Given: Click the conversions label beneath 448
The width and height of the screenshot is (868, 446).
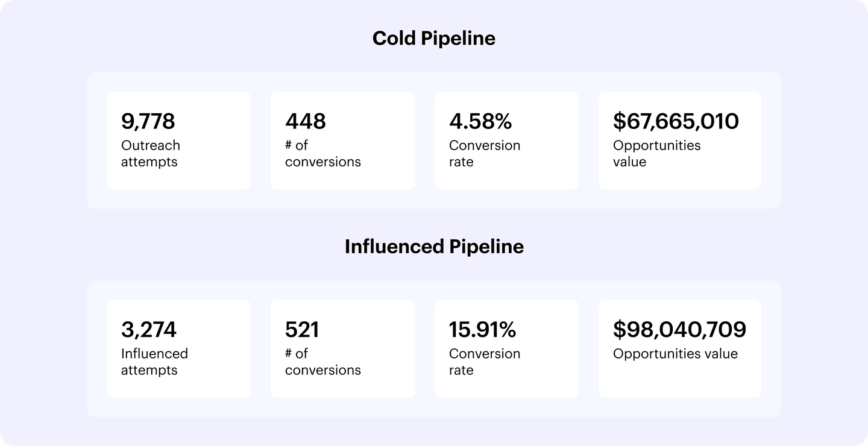Looking at the screenshot, I should (322, 154).
